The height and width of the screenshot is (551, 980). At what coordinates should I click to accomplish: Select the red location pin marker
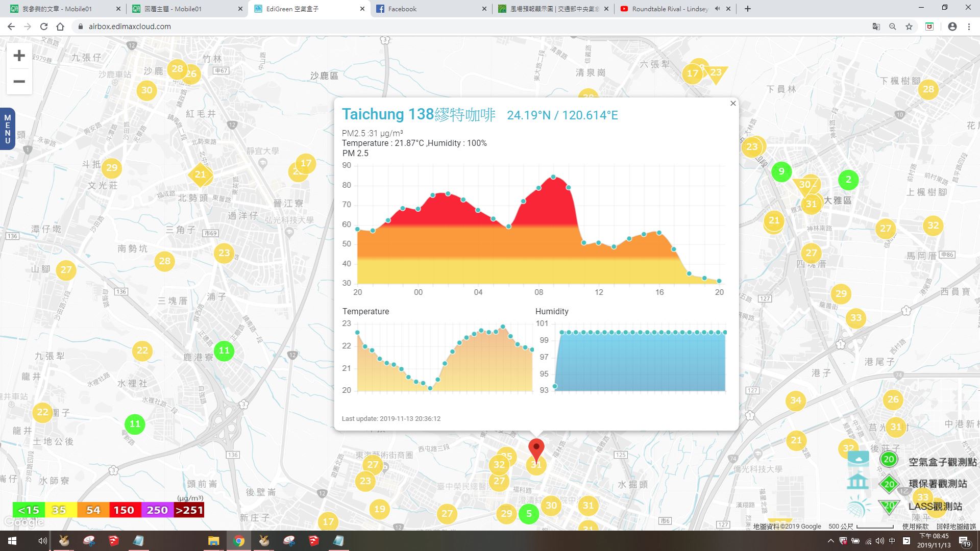pyautogui.click(x=536, y=450)
